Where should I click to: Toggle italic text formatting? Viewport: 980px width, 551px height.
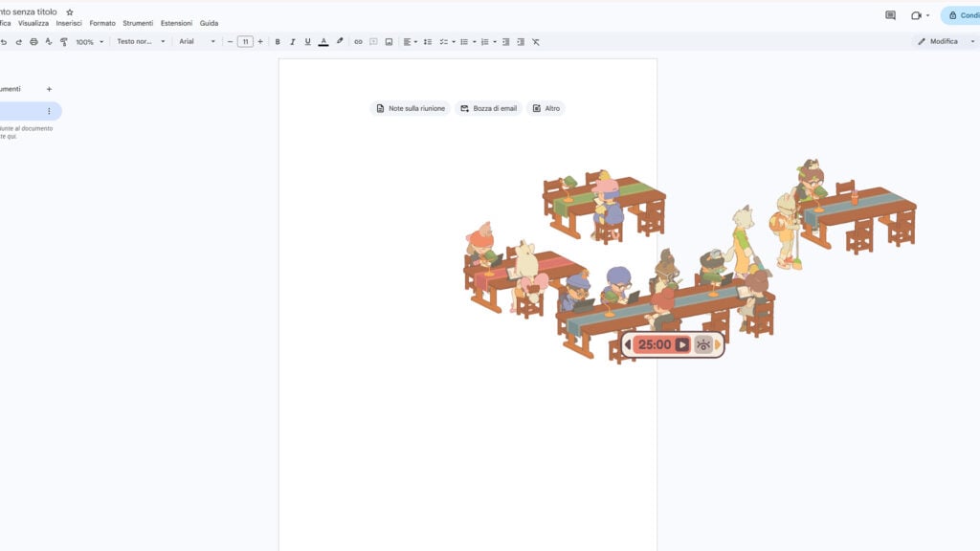(x=292, y=41)
